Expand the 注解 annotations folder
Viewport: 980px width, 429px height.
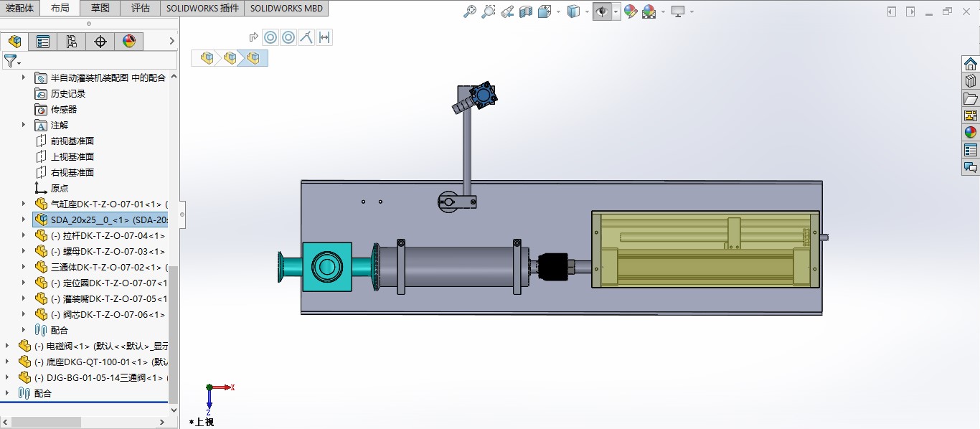pos(24,125)
